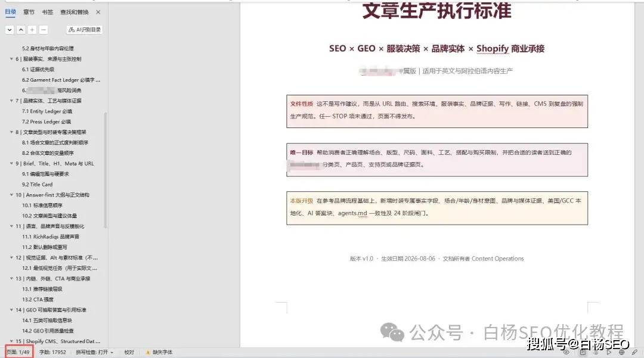This screenshot has width=644, height=358.
Task: Click the 唯一目标 callout paragraph
Action: coord(437,160)
